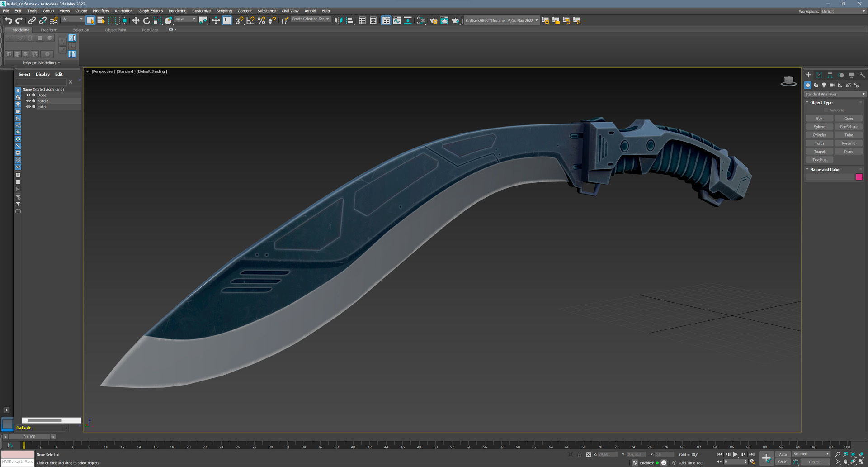
Task: Open the project path dropdown
Action: tap(502, 20)
